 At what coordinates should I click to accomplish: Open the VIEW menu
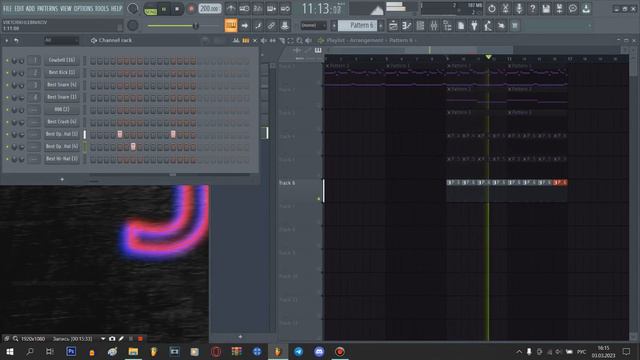(66, 8)
